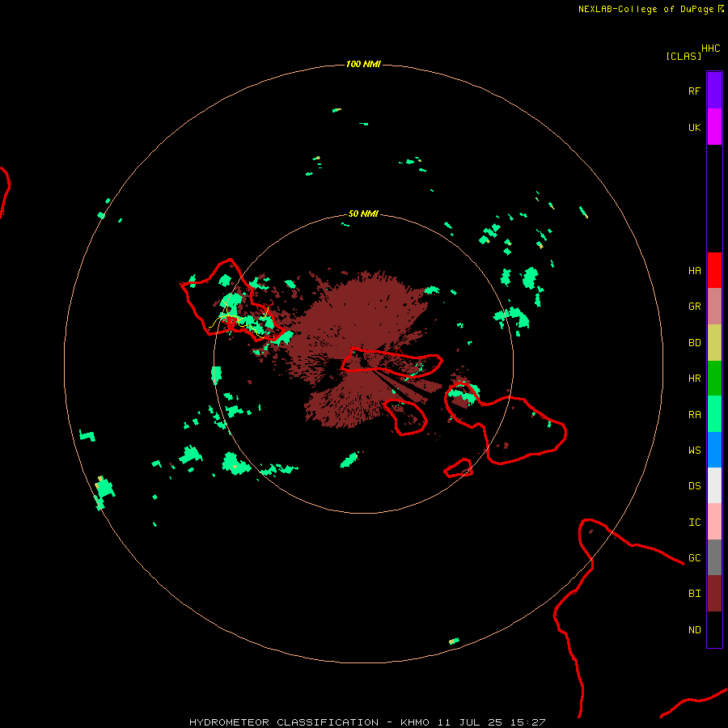Click the HHC product code label
728x728 pixels.
(x=710, y=49)
